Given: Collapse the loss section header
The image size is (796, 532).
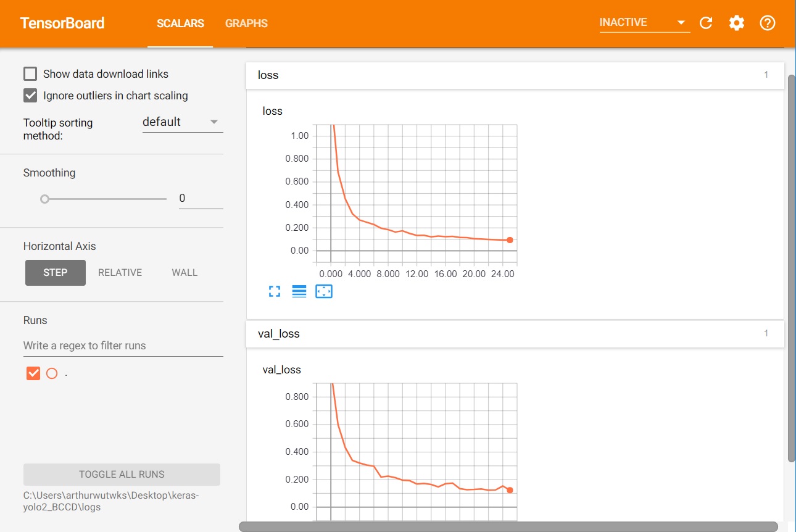Looking at the screenshot, I should coord(515,75).
